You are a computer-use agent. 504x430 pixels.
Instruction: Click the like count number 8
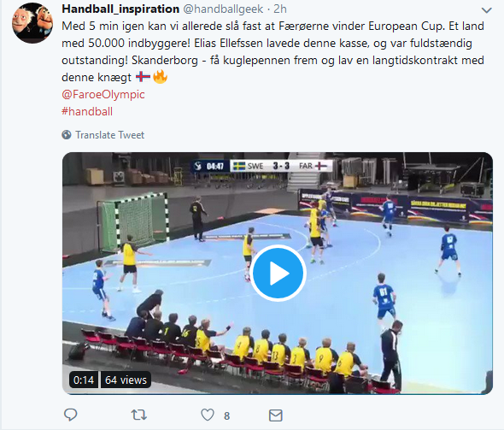click(x=226, y=415)
